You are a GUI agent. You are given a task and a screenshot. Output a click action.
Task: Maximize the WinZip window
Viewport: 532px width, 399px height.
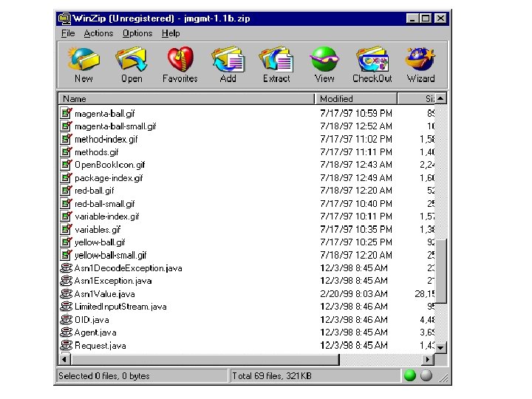point(425,18)
